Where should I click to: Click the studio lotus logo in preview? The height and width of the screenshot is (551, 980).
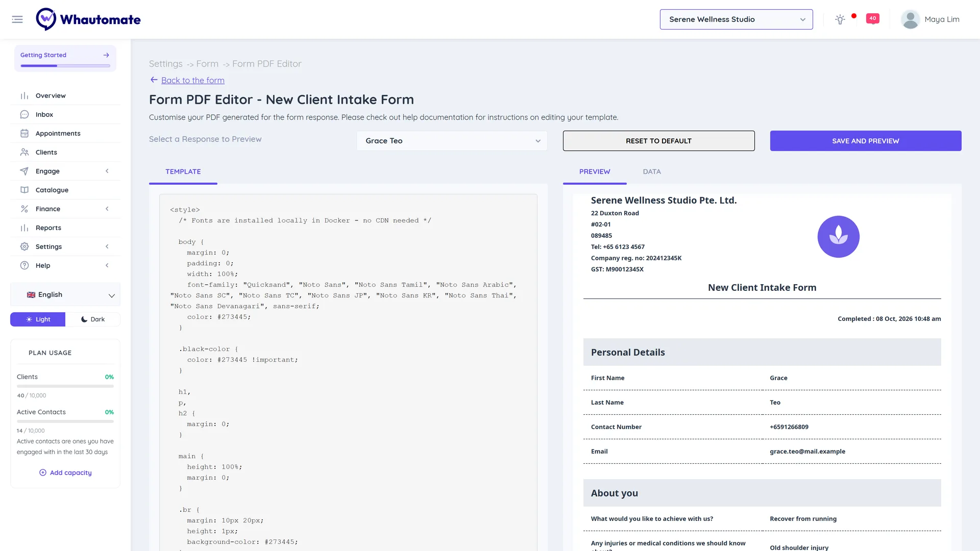point(838,237)
